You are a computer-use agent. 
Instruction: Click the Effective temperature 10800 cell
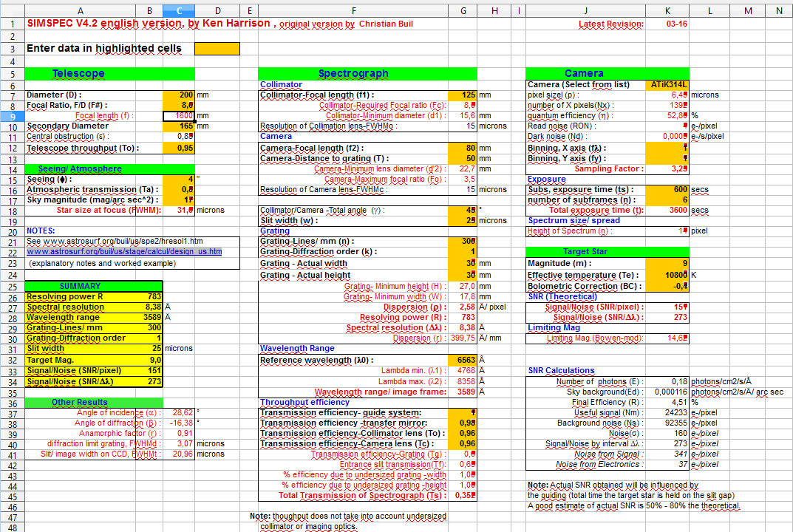click(x=667, y=275)
